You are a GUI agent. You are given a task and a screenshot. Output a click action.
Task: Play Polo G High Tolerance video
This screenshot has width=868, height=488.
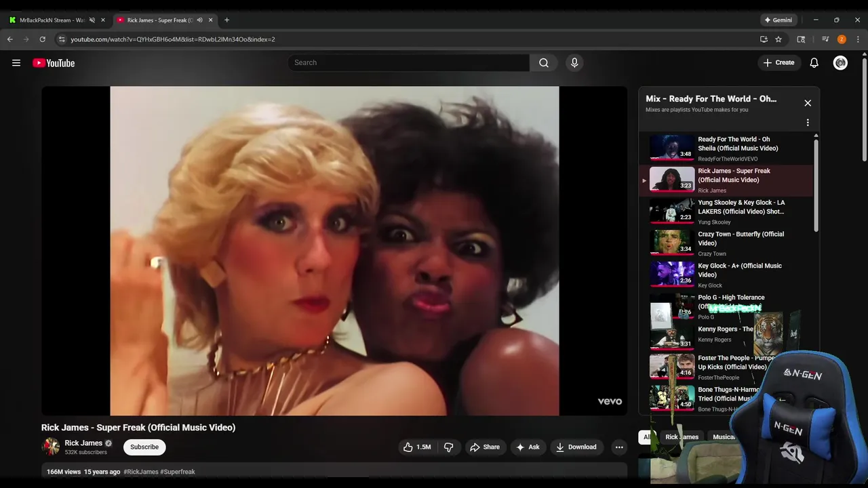pos(726,307)
